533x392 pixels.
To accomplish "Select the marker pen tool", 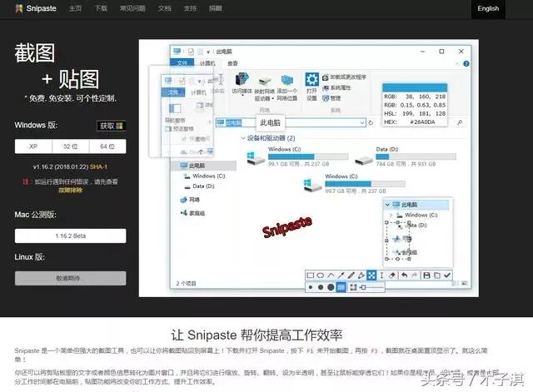I will [x=361, y=275].
